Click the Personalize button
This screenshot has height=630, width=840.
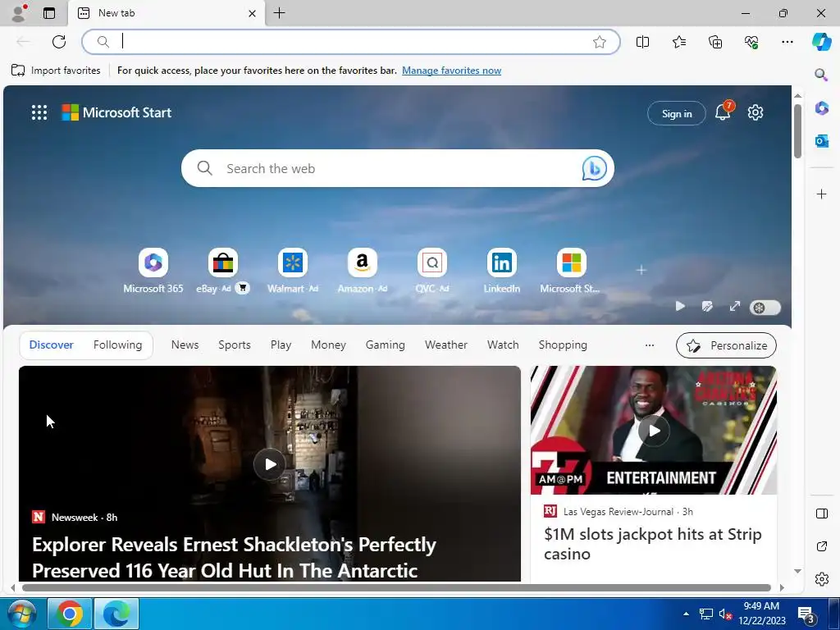pyautogui.click(x=726, y=345)
